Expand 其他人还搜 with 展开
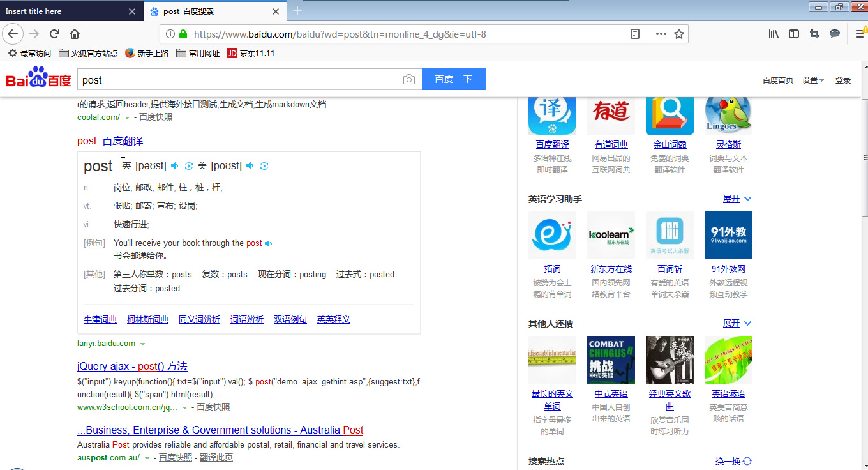 (737, 324)
